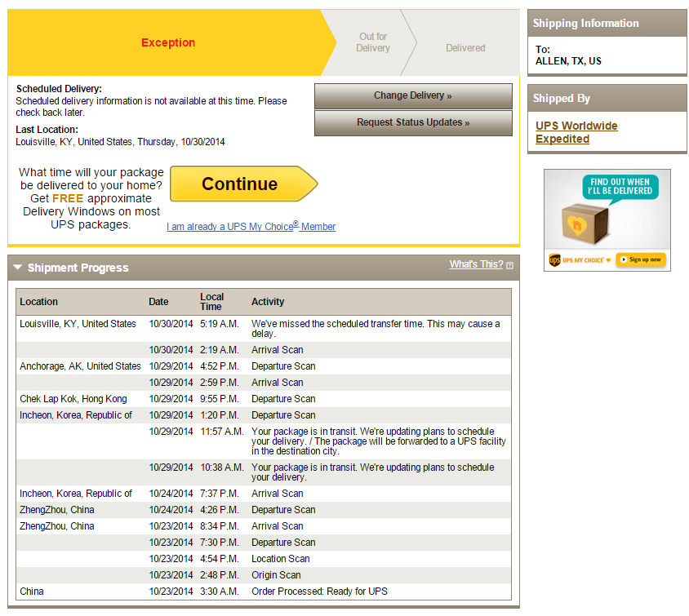
Task: Click Order Processed: Ready for UPS activity
Action: [x=319, y=592]
